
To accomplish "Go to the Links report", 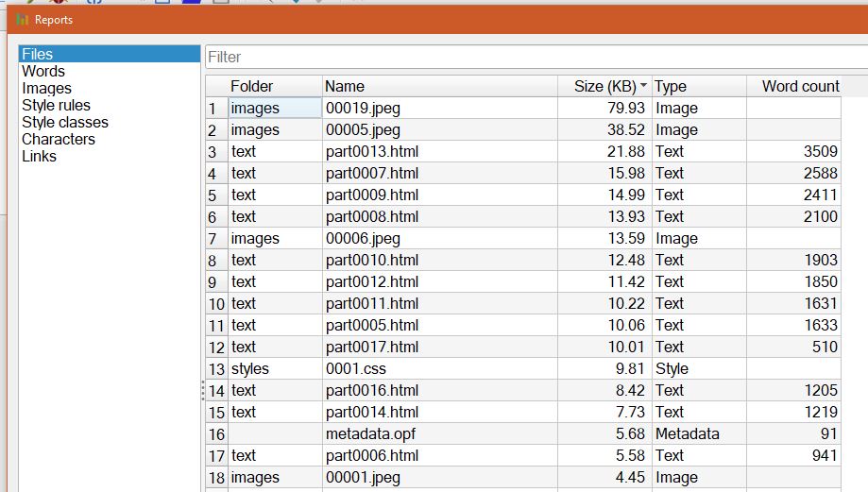I will tap(39, 157).
